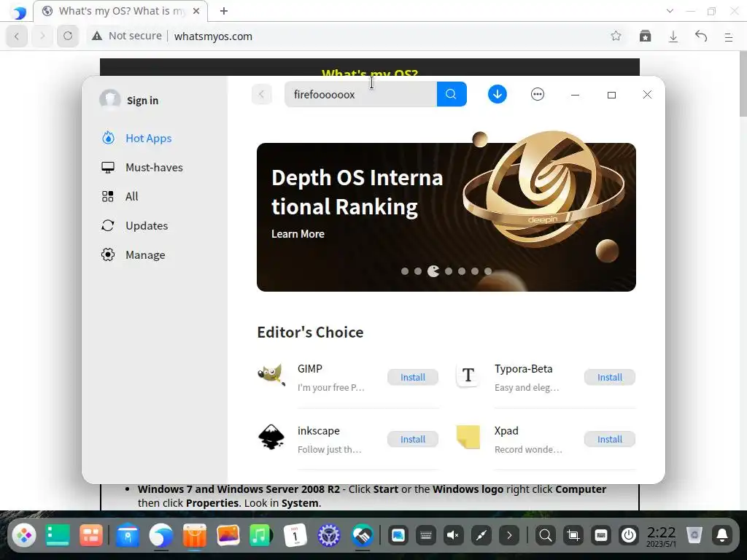Click the browser undo arrow icon
The width and height of the screenshot is (747, 560).
click(701, 36)
